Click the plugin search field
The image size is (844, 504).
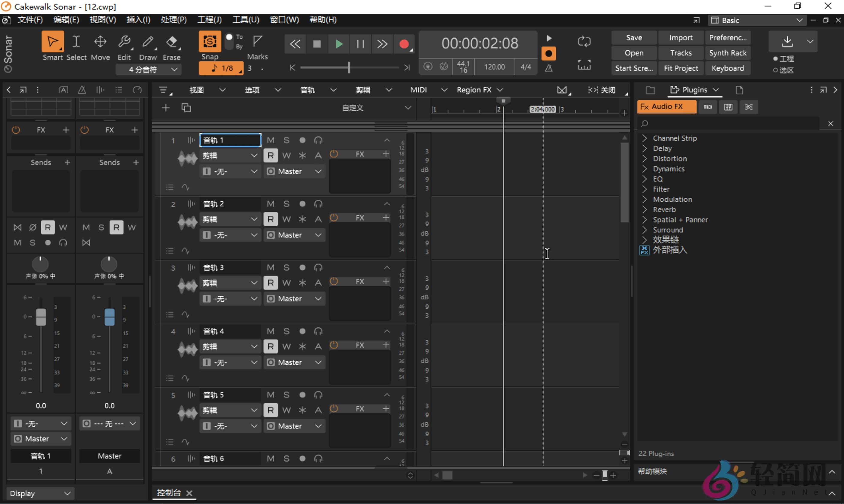pyautogui.click(x=730, y=123)
